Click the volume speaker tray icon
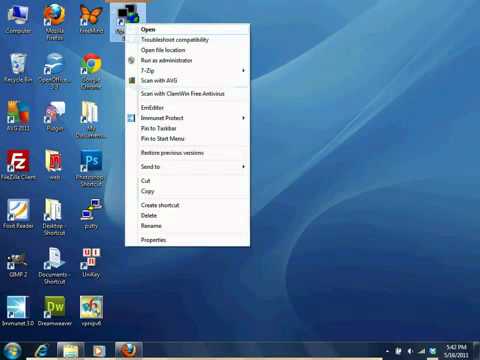The height and width of the screenshot is (360, 480). (410, 351)
